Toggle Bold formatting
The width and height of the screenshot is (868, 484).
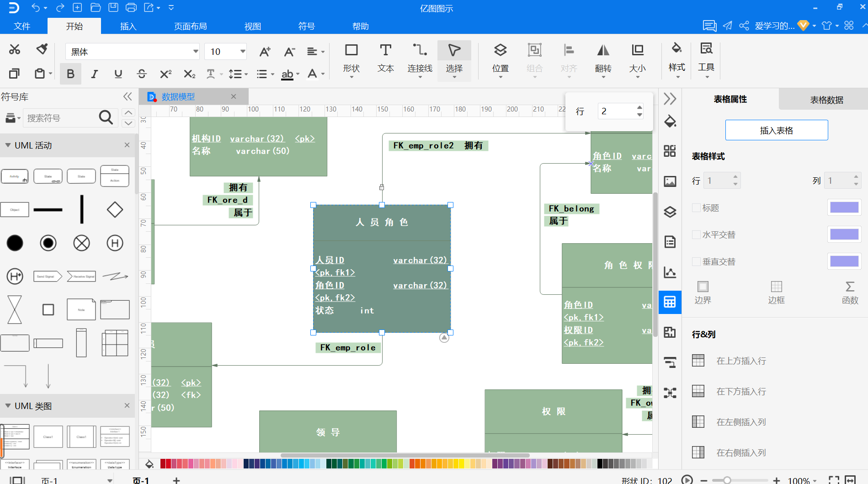click(70, 74)
